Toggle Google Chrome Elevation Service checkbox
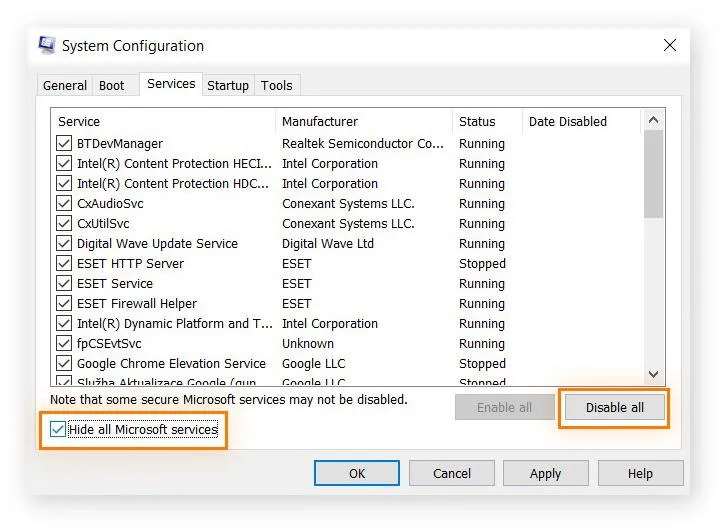Screen dimensions: 723x529 [64, 363]
